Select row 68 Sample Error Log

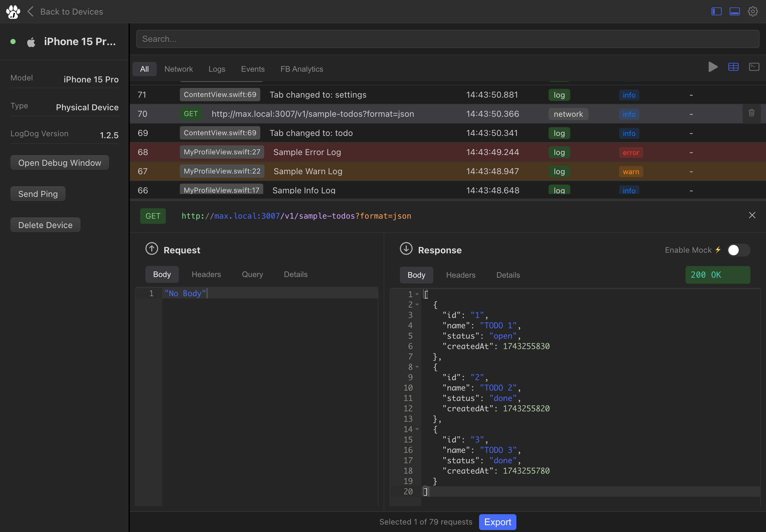pyautogui.click(x=448, y=152)
